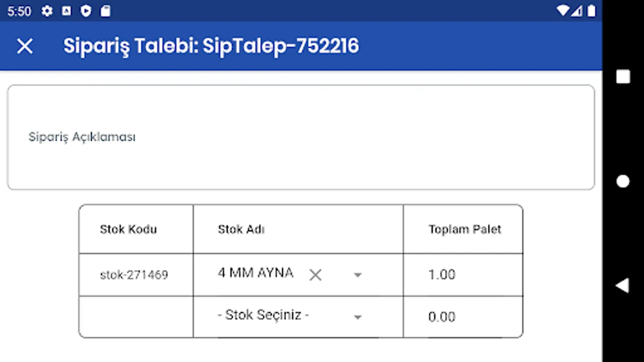Click the Sipariş Açıklaması text field

[300, 137]
